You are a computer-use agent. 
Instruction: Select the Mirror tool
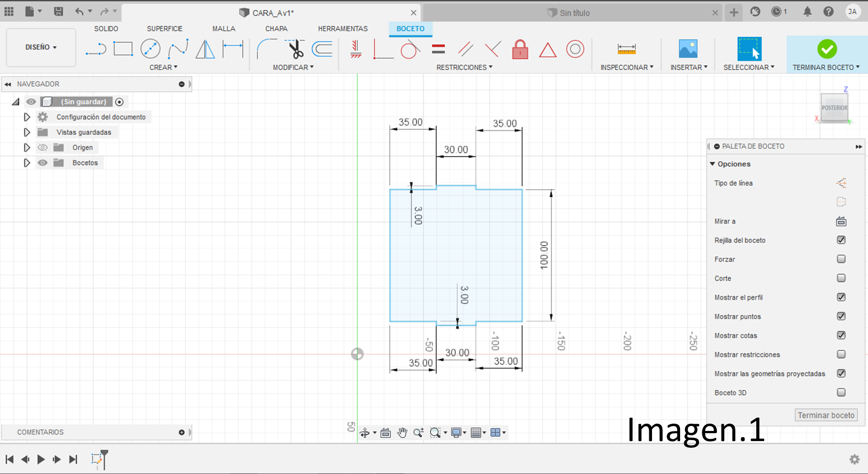pos(205,49)
